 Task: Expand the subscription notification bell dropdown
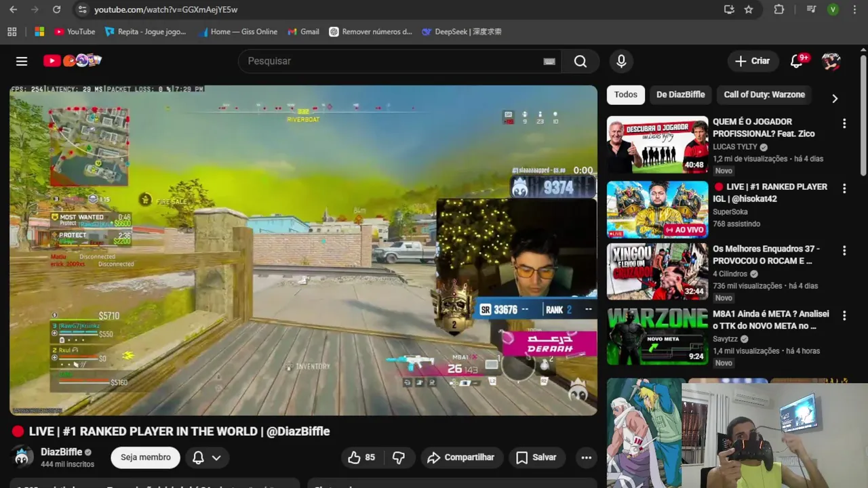[x=207, y=457]
